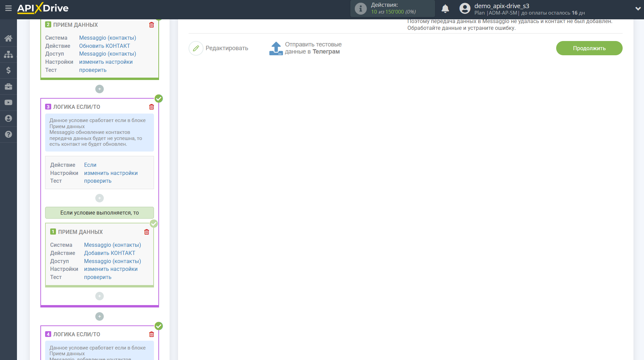Click the Продолжить button
Viewport: 644px width, 360px height.
[589, 48]
